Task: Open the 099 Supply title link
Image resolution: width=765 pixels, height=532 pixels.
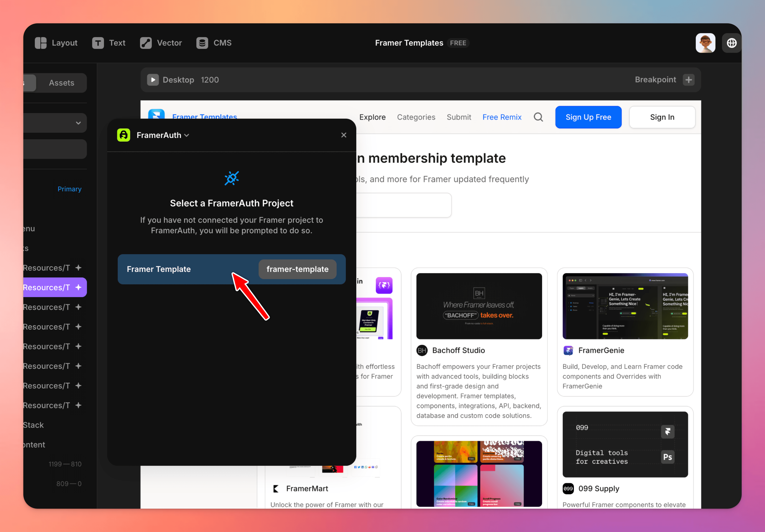Action: pos(598,489)
